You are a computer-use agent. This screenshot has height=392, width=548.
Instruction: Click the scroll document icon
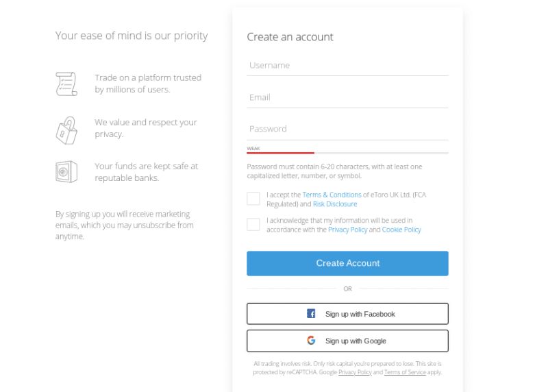pyautogui.click(x=66, y=84)
